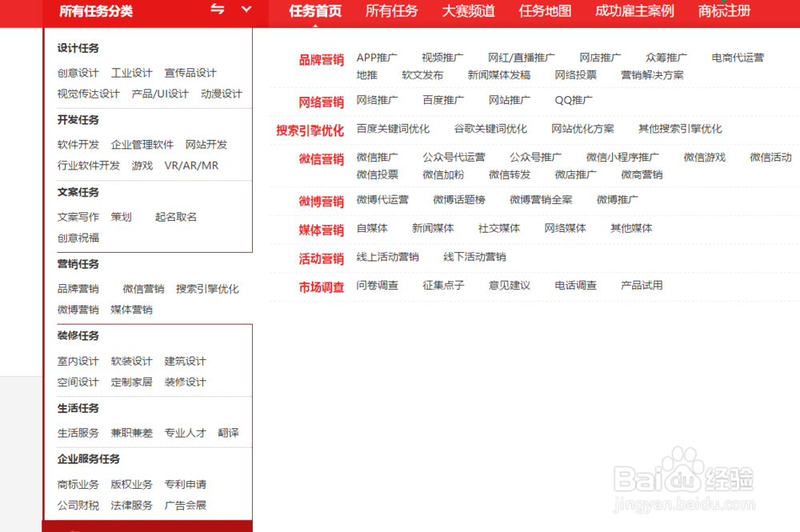The height and width of the screenshot is (532, 800).
Task: Open the 装修任务 category heading
Action: pos(78,336)
